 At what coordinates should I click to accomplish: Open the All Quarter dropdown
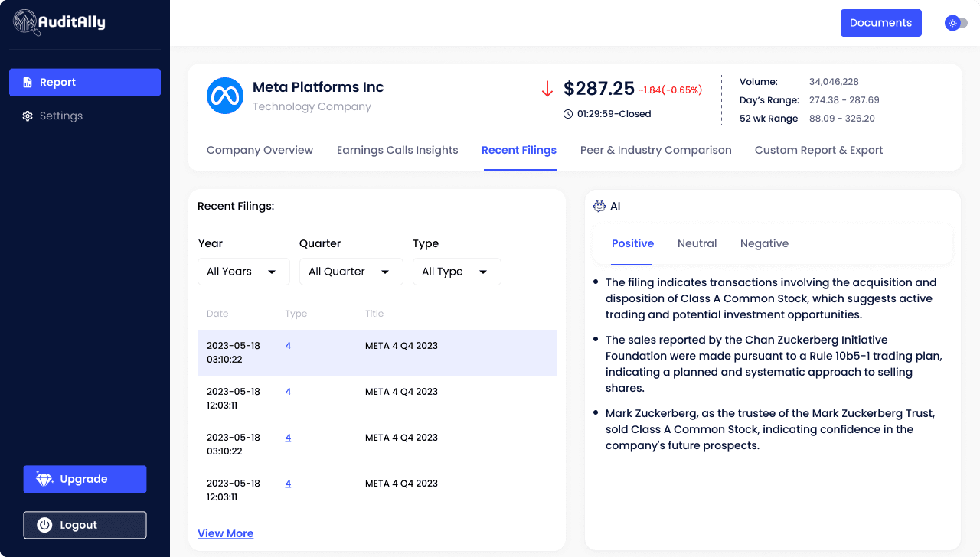(x=351, y=272)
